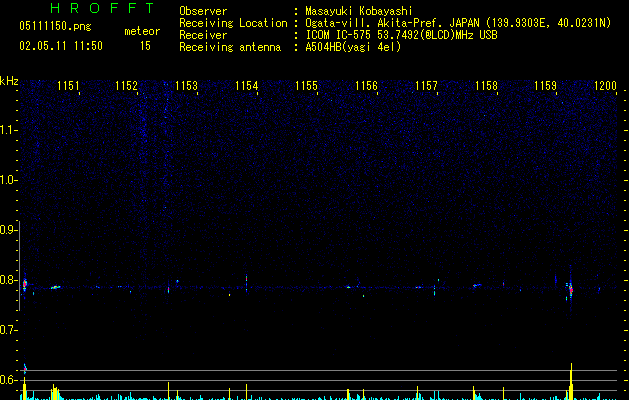Click the Receiver label

click(203, 35)
